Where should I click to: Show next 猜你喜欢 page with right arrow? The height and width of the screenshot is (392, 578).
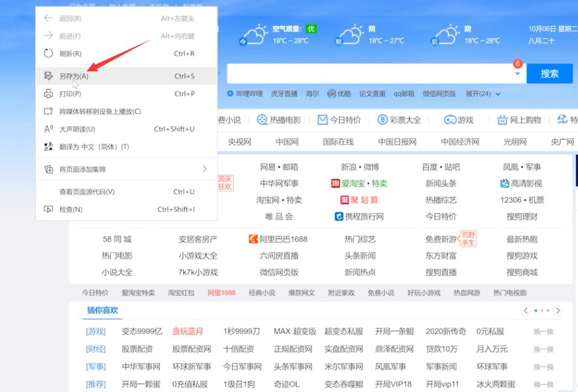558,310
